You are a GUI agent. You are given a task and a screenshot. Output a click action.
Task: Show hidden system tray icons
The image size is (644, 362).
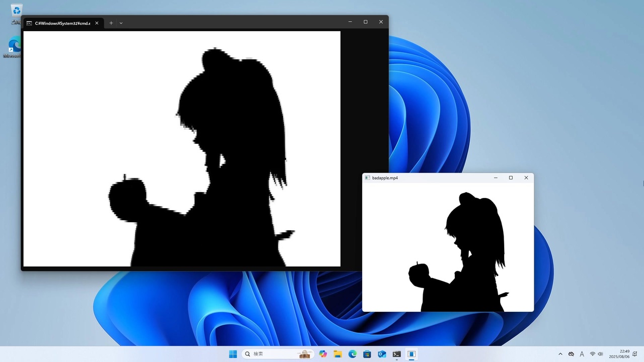[560, 354]
